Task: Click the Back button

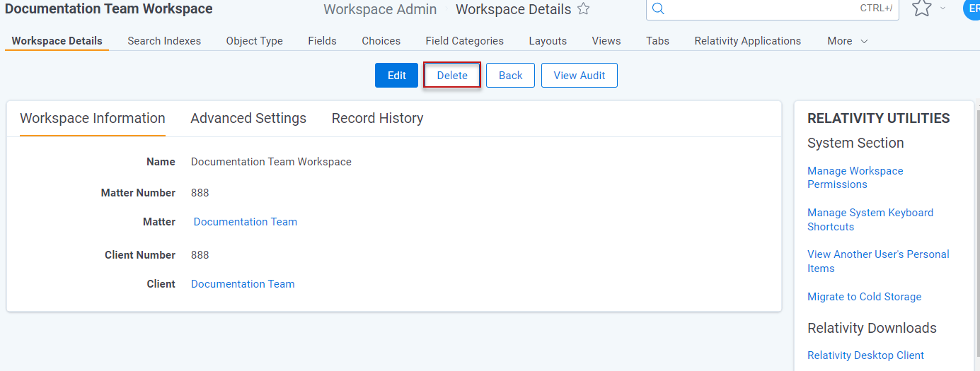Action: (x=510, y=76)
